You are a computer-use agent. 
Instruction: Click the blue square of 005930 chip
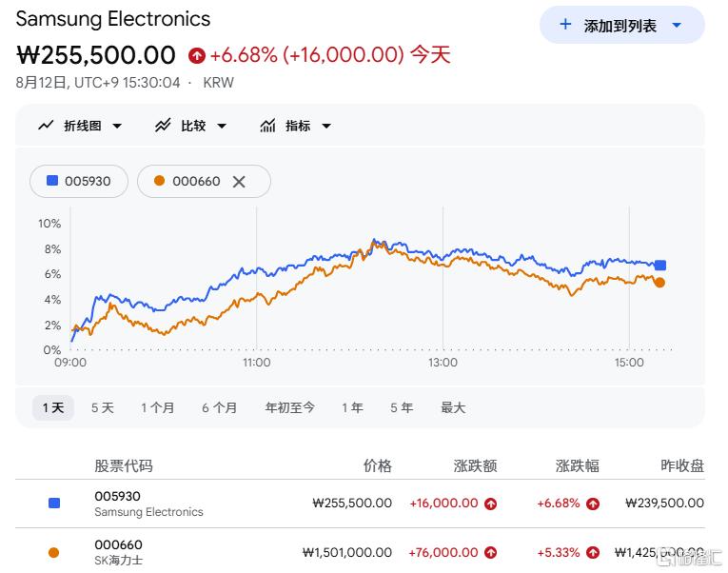coord(52,181)
